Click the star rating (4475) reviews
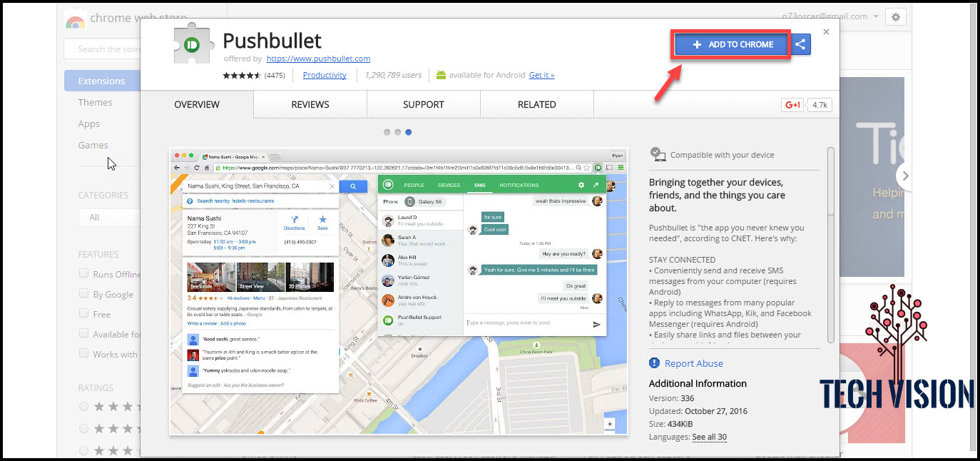980x461 pixels. click(x=254, y=75)
